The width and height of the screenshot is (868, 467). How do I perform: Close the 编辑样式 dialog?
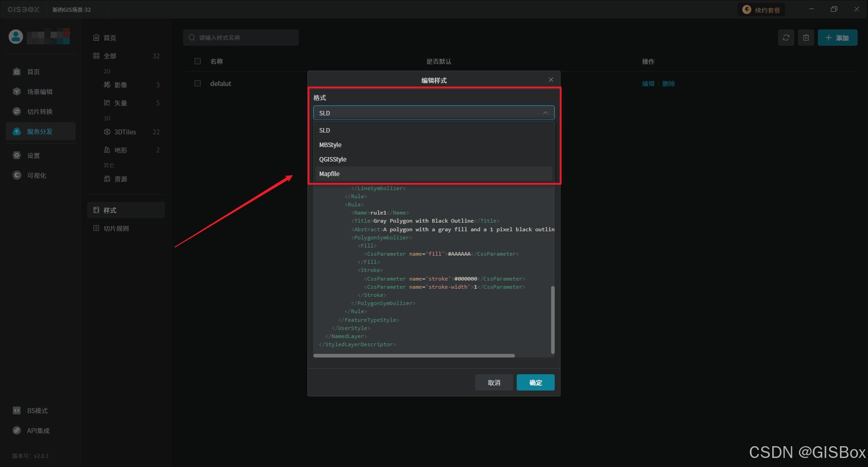(551, 80)
